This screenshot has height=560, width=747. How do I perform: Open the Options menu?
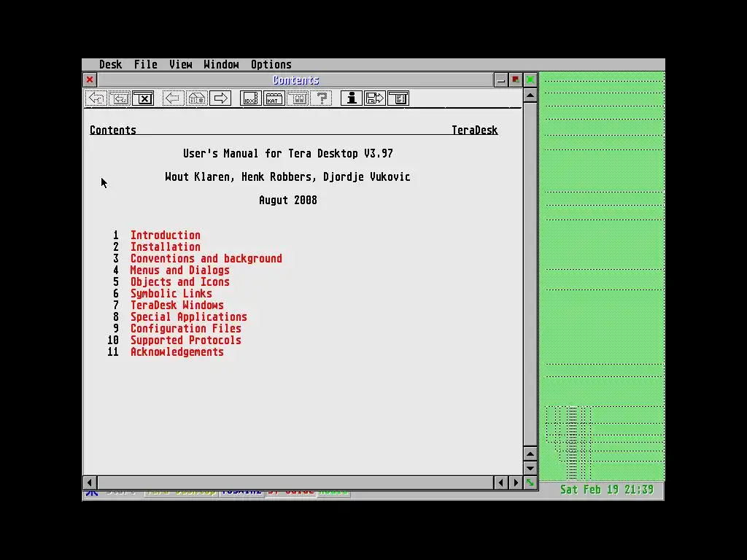coord(271,64)
